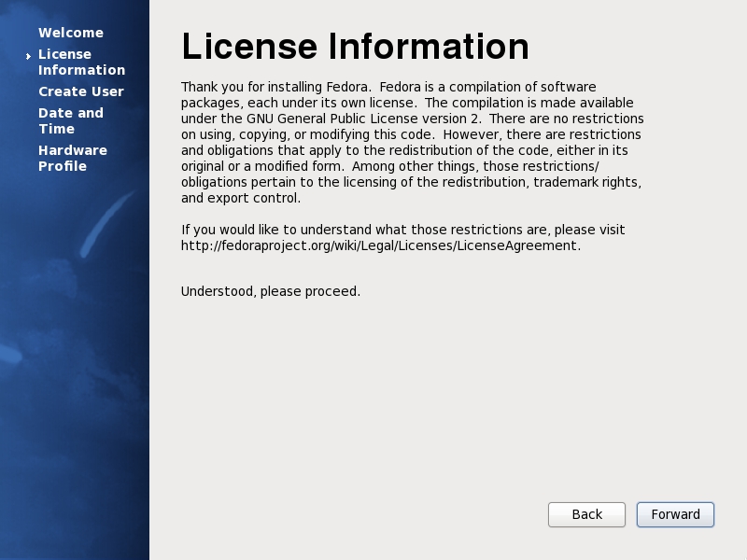Screen dimensions: 747x560
Task: Click the fedoraproject.org LicenseAgreement URL text
Action: [x=381, y=245]
